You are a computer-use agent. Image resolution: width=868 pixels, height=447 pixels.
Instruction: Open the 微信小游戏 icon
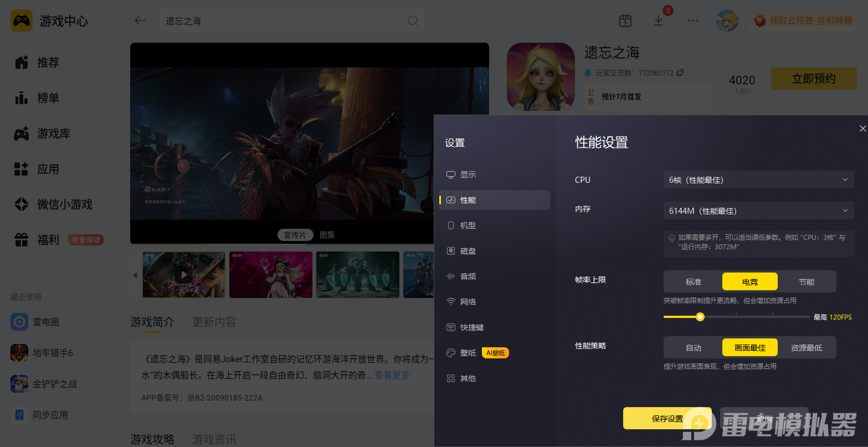point(22,204)
